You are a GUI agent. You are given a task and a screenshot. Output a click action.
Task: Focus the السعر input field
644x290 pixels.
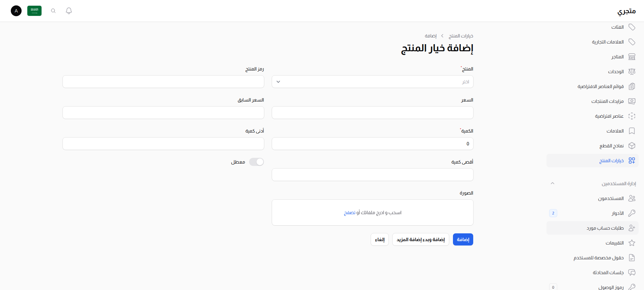[x=372, y=113]
